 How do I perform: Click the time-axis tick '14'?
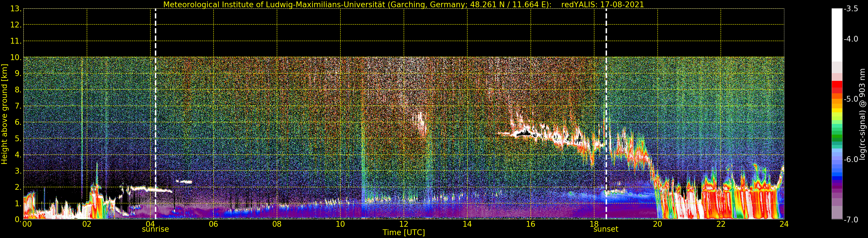point(467,224)
